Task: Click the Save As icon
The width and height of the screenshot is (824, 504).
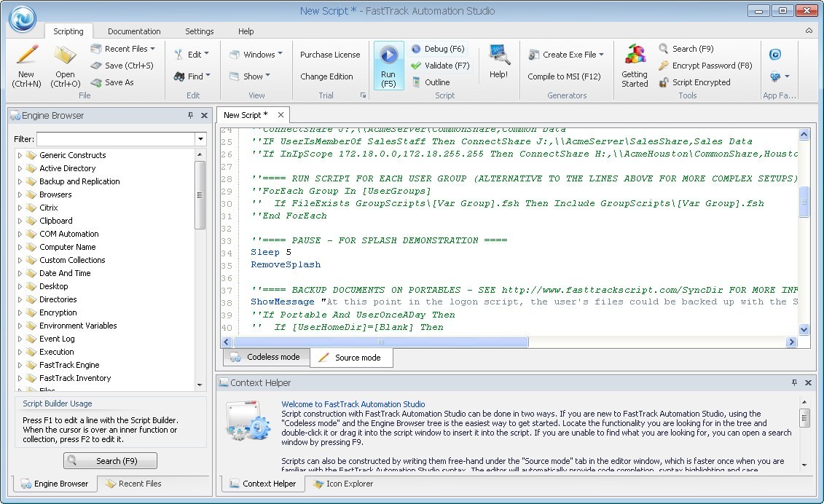Action: pos(95,82)
